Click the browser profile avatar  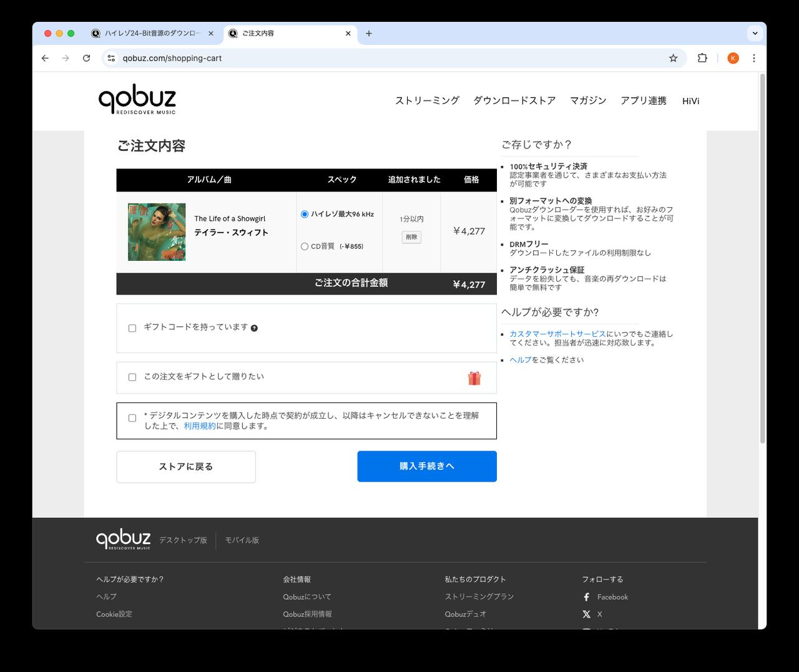[x=733, y=57]
